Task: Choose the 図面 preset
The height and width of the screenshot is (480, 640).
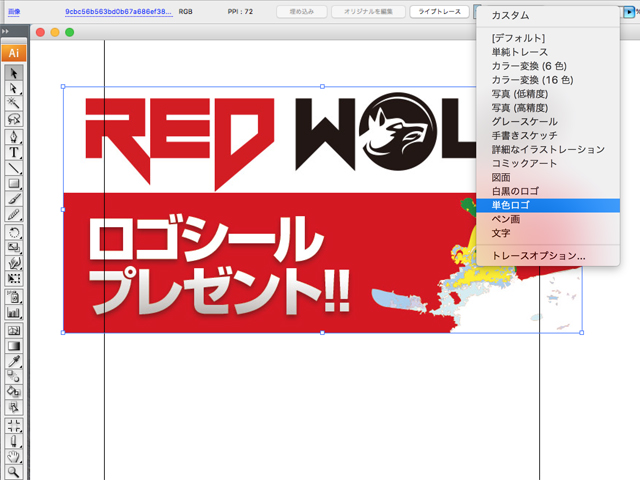Action: [548, 178]
